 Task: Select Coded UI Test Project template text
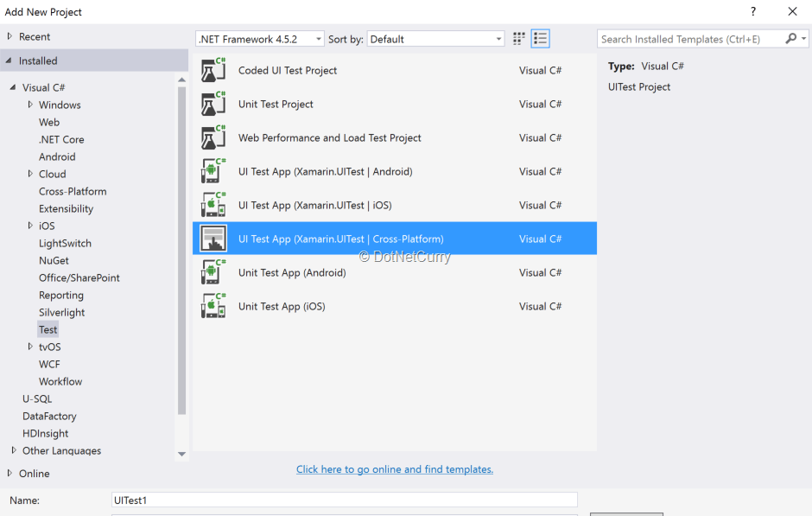pyautogui.click(x=288, y=71)
